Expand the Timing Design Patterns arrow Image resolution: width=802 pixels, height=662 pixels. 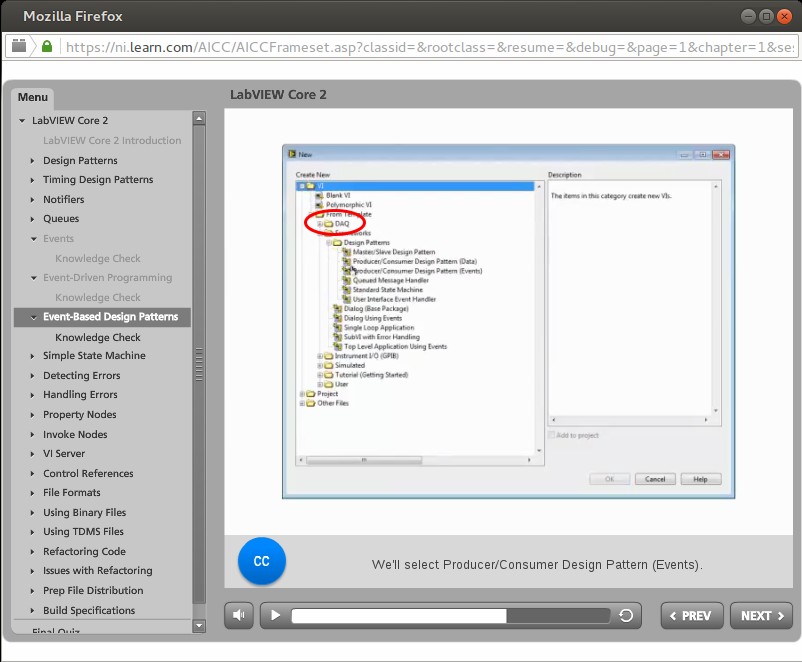(x=32, y=180)
